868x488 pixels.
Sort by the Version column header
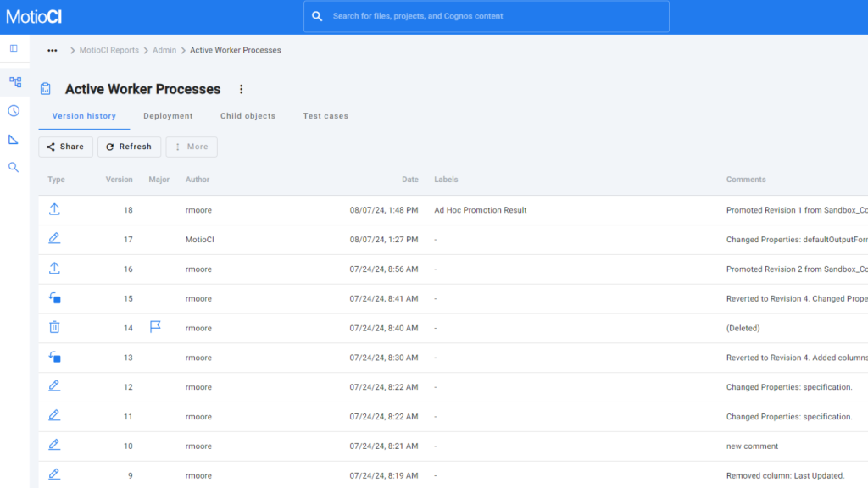coord(119,180)
